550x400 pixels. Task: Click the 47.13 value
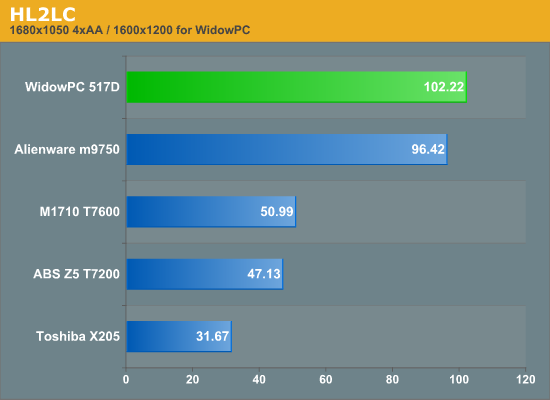264,274
